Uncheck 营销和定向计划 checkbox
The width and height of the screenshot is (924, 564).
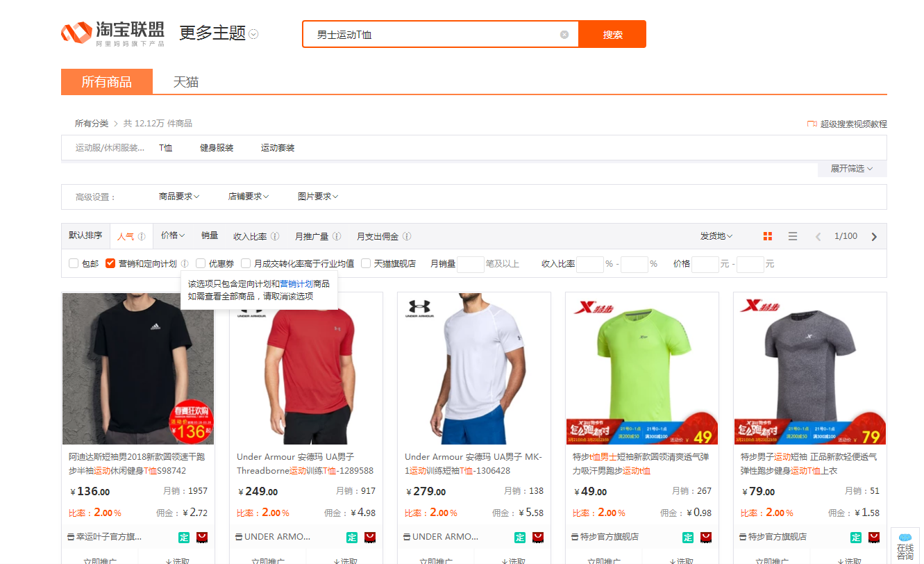coord(110,263)
